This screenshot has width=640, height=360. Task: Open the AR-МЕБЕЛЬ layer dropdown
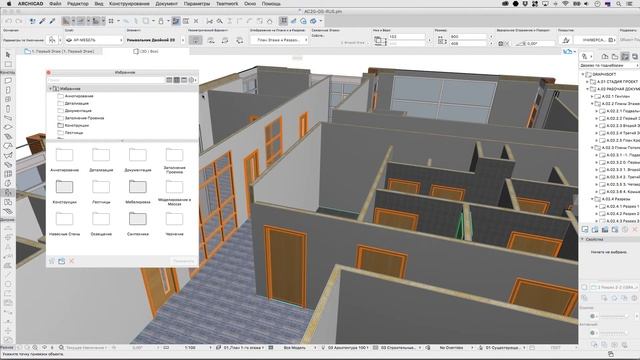pos(94,40)
